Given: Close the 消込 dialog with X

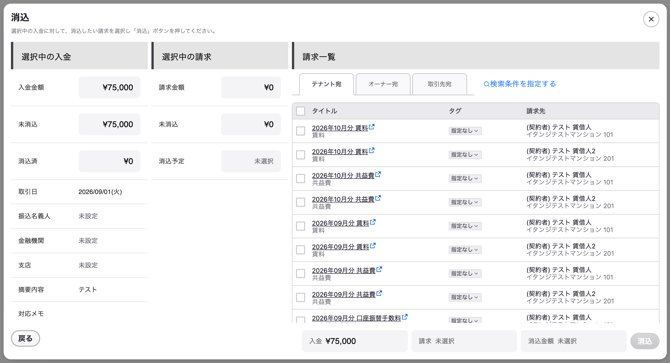Looking at the screenshot, I should click(x=651, y=19).
